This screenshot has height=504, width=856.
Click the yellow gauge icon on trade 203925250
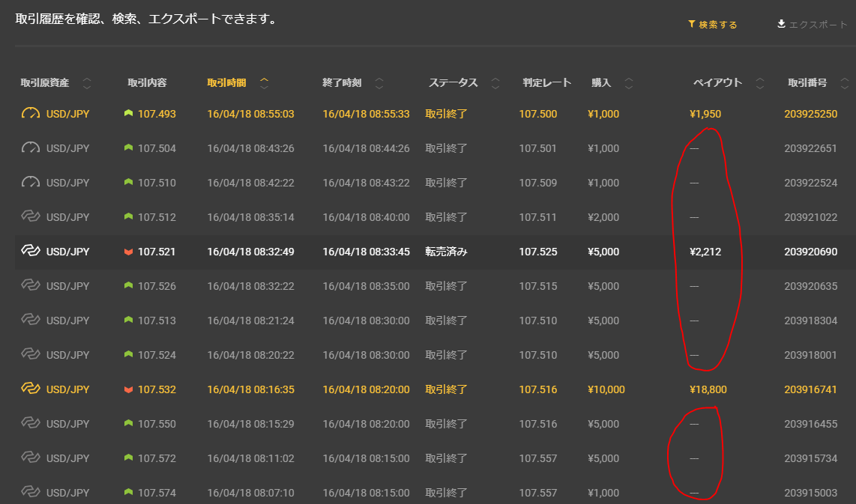pos(30,114)
